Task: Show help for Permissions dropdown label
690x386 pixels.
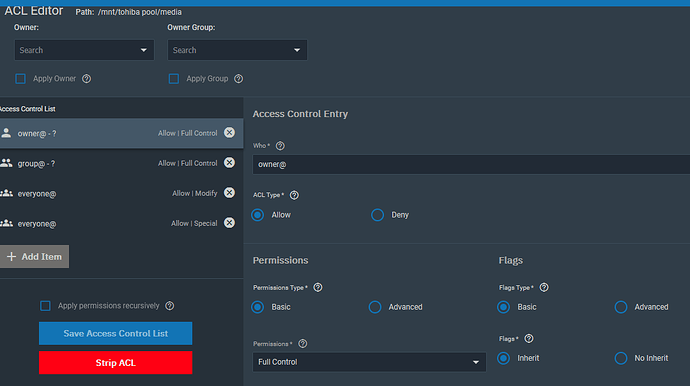Action: click(303, 344)
